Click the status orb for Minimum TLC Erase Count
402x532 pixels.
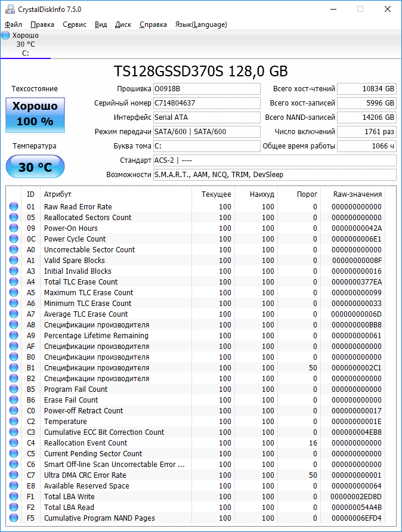pyautogui.click(x=14, y=303)
